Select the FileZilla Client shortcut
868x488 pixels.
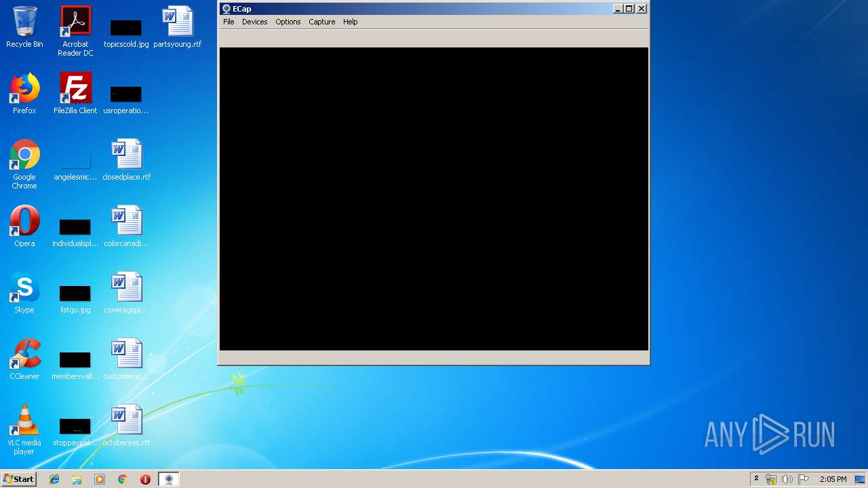(x=75, y=94)
